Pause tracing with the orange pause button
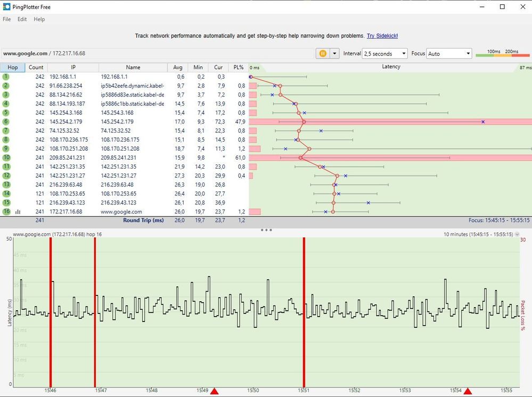The image size is (532, 397). (x=323, y=54)
